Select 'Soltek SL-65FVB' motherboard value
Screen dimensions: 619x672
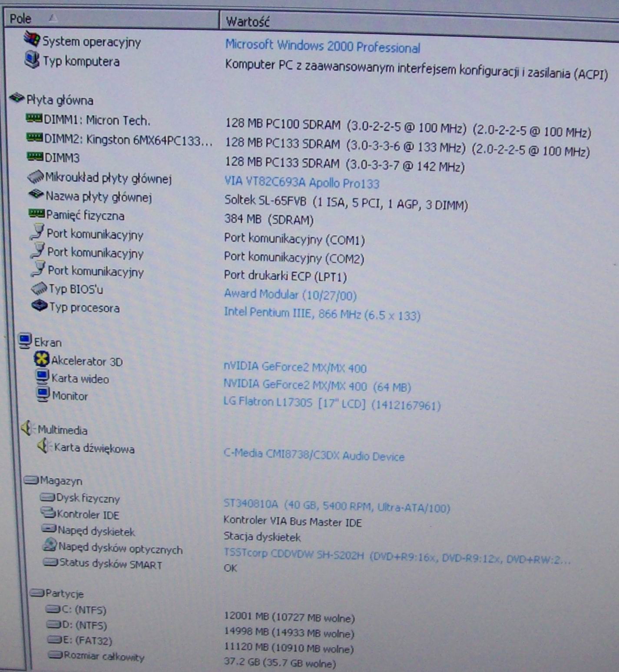click(x=346, y=203)
